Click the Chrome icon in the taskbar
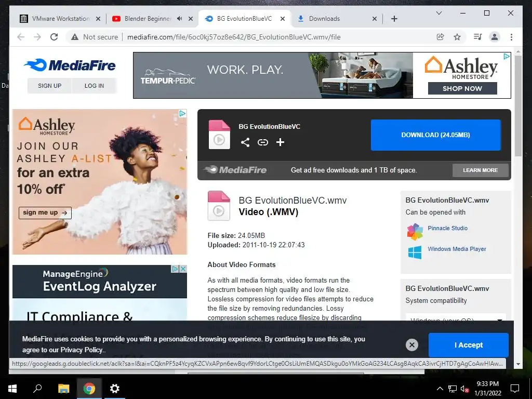532x399 pixels. [89, 389]
